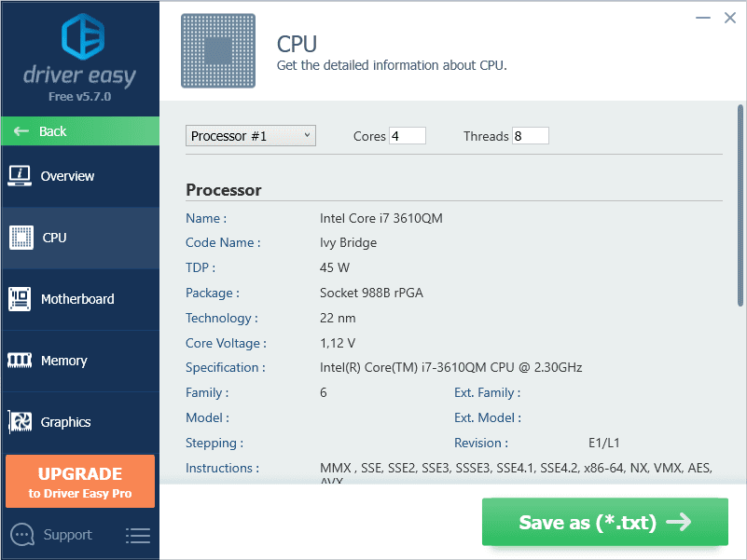Click the vertical scrollbar thumb
Viewport: 747px width, 560px height.
pos(740,205)
